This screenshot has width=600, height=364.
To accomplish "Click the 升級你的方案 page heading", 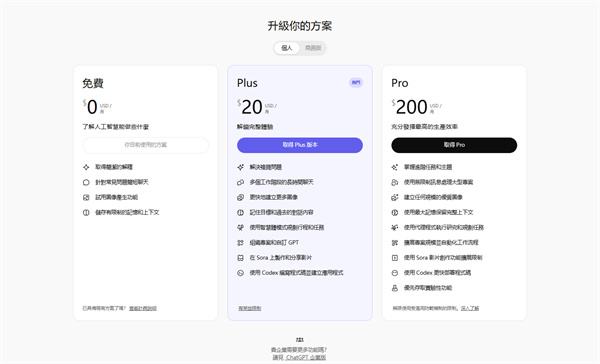I will pos(300,26).
